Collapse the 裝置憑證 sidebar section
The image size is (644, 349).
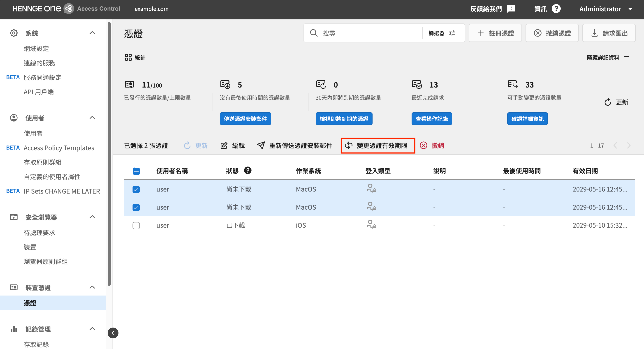click(x=92, y=287)
